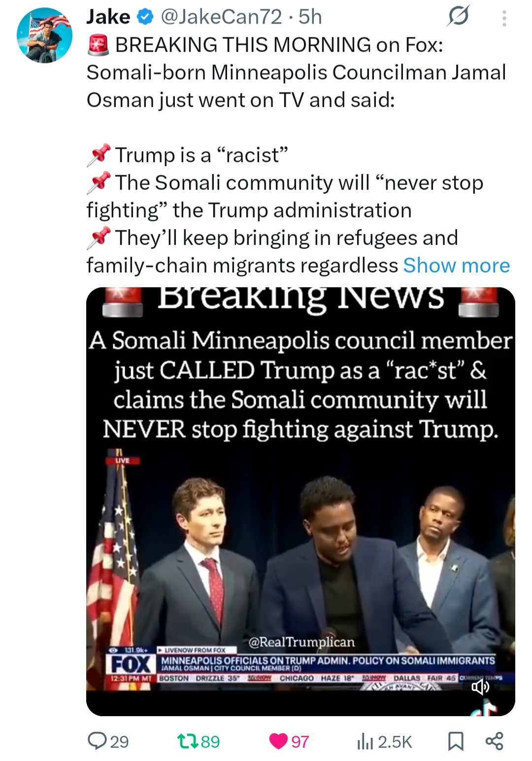Screen dimensions: 532x761
Task: Click the Jake display name
Action: [108, 17]
